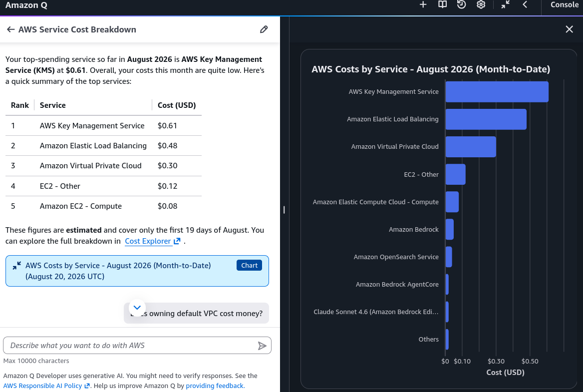Image resolution: width=583 pixels, height=392 pixels.
Task: Collapse panel using left chevron icon
Action: tap(525, 4)
